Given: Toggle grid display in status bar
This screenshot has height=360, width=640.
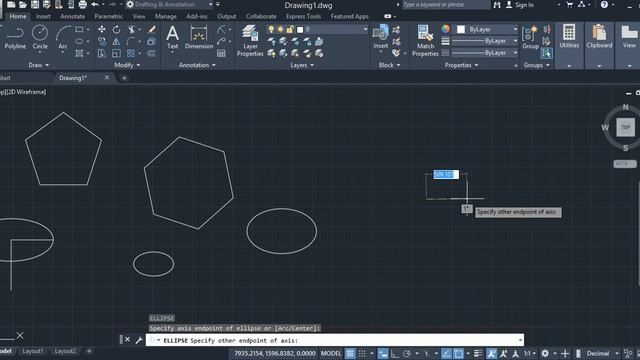Looking at the screenshot, I should pyautogui.click(x=350, y=353).
